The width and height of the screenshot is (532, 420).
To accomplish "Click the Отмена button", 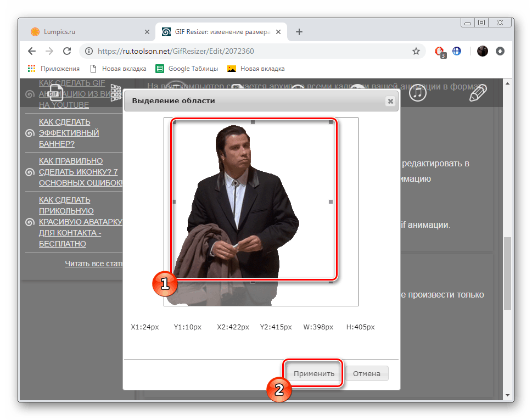I will coord(366,373).
